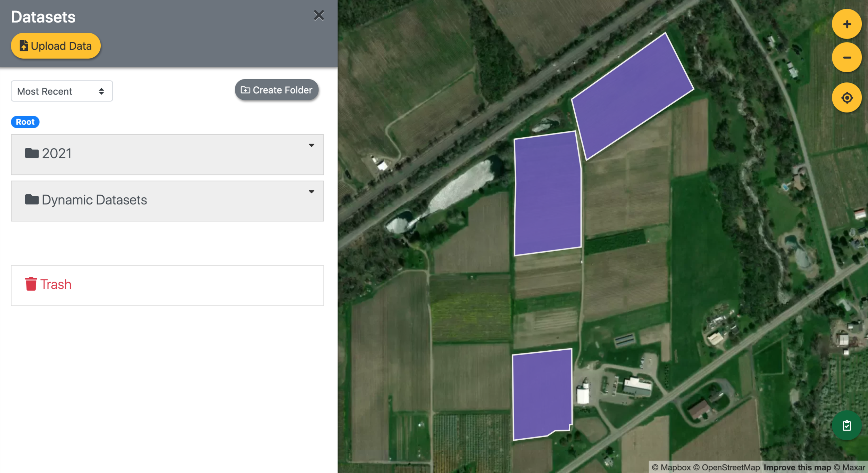Expand the 2021 folder caret arrow

point(311,145)
